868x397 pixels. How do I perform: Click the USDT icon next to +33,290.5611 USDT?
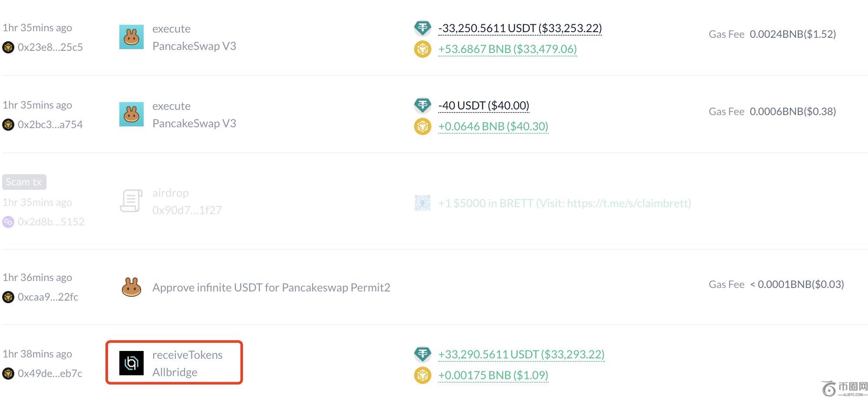[422, 354]
